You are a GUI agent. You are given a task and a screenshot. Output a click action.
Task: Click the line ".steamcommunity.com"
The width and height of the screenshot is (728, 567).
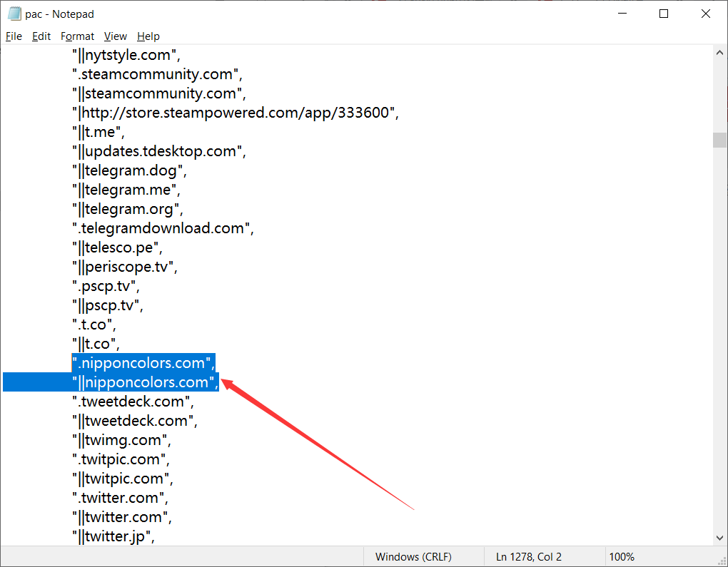point(157,74)
